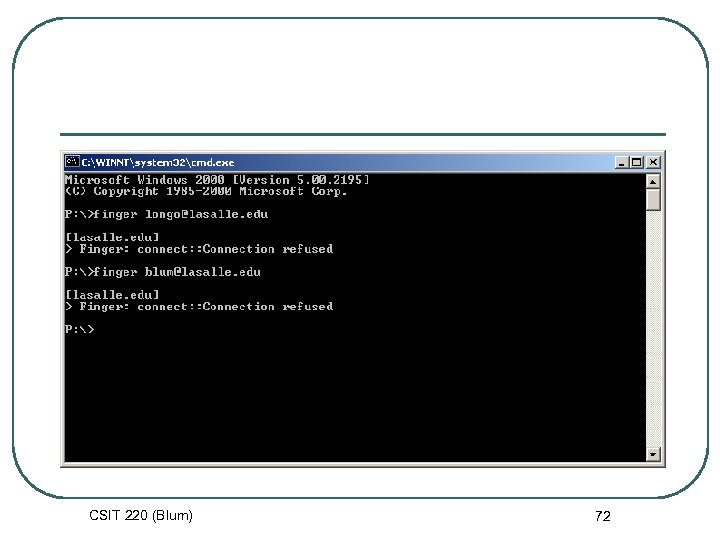The image size is (720, 540).
Task: Click the finger blum@lasalle.edu command line
Action: 163,272
